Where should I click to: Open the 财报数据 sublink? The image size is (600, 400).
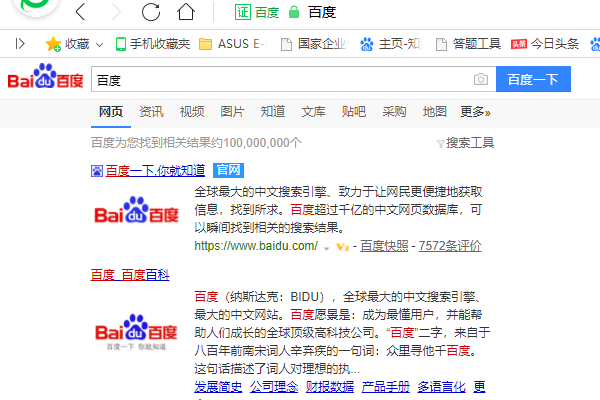pos(330,387)
